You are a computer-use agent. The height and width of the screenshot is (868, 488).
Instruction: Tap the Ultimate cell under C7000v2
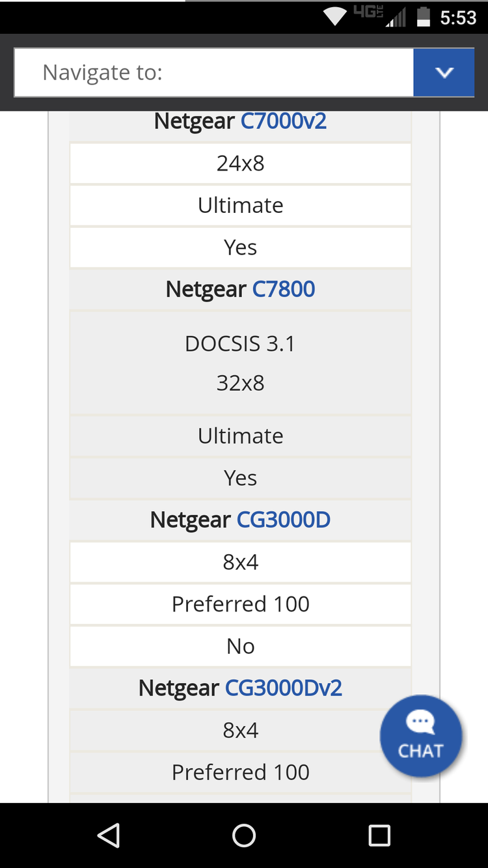pyautogui.click(x=240, y=205)
